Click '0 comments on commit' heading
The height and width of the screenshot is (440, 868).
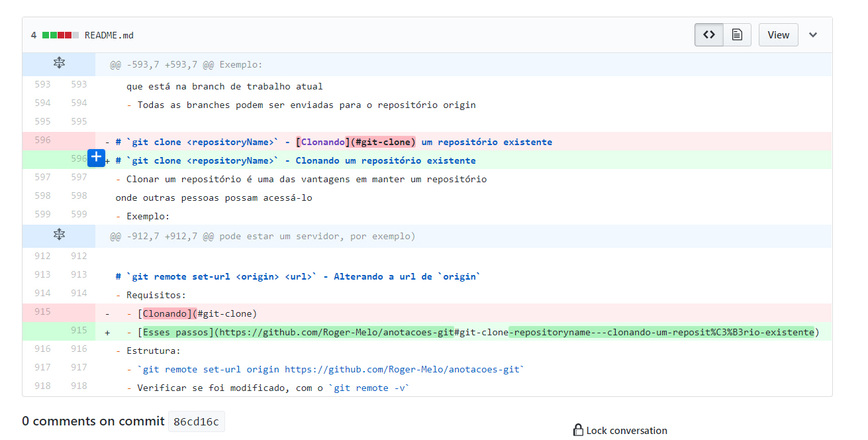(93, 421)
